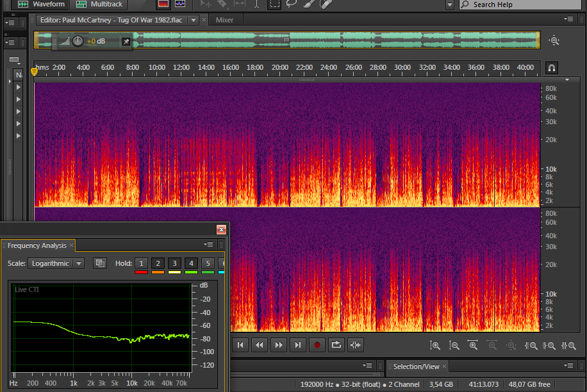The height and width of the screenshot is (392, 587).
Task: Click zoom navigator full zoom-out icon
Action: coord(554,40)
